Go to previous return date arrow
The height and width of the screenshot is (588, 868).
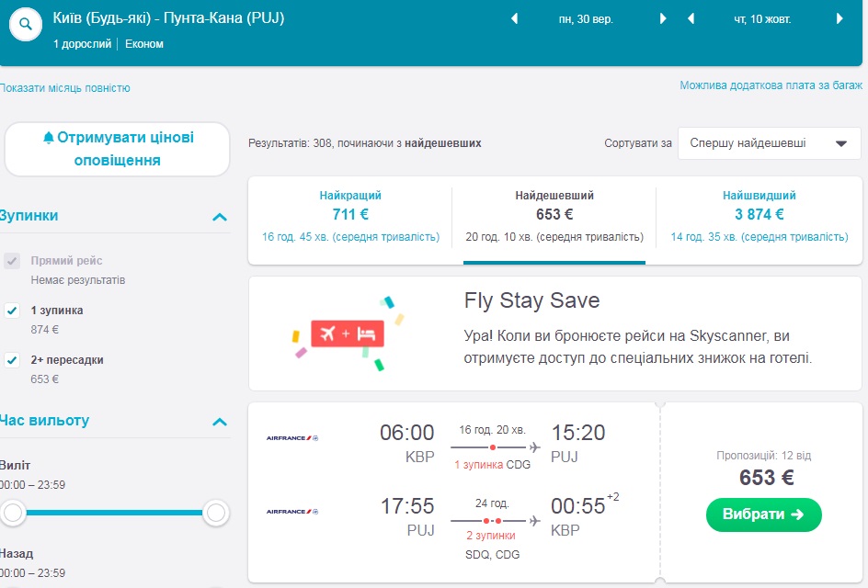pos(691,18)
